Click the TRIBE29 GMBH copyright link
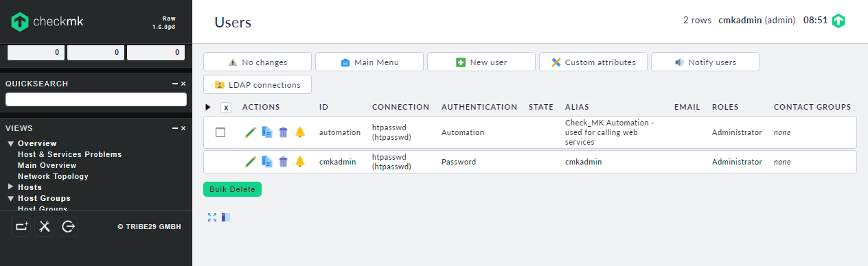The image size is (868, 266). point(149,226)
